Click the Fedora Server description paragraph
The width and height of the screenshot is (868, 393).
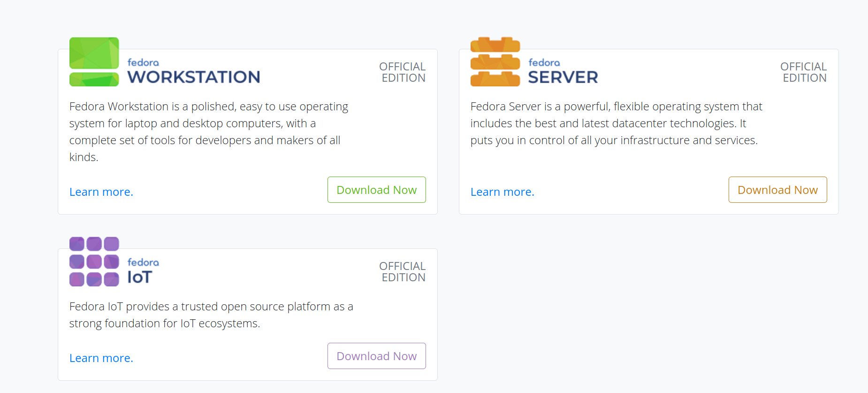click(x=617, y=123)
